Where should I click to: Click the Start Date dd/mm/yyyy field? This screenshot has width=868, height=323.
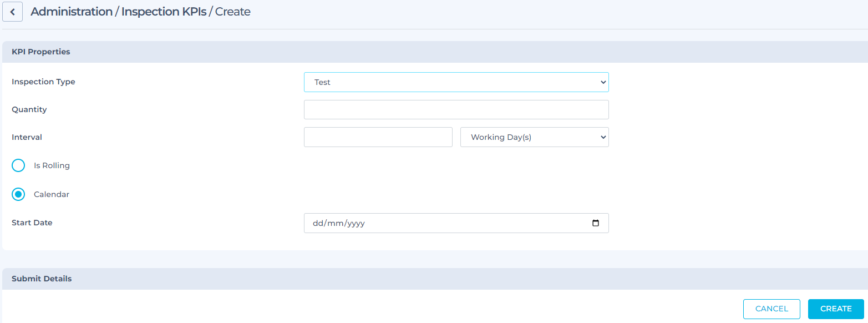pyautogui.click(x=456, y=223)
